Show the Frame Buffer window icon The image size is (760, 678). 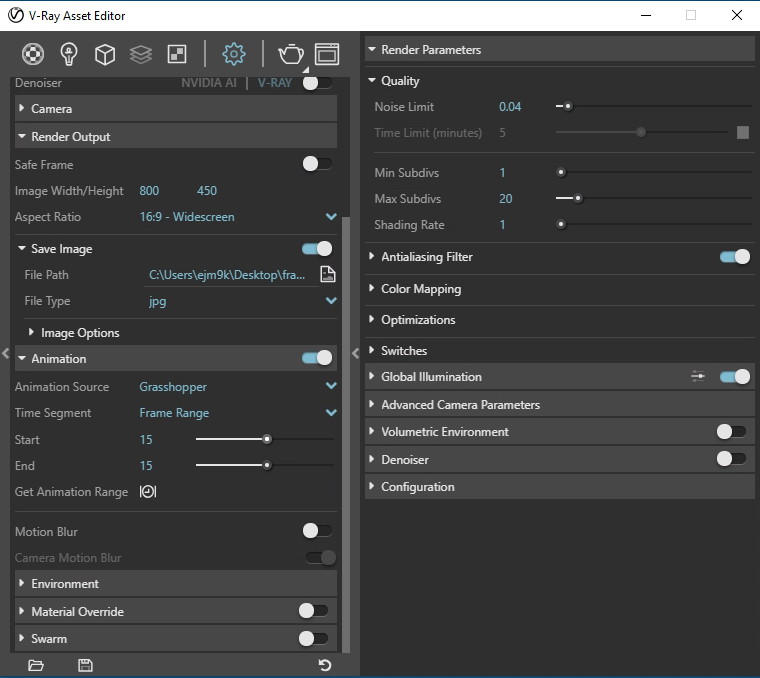(327, 54)
